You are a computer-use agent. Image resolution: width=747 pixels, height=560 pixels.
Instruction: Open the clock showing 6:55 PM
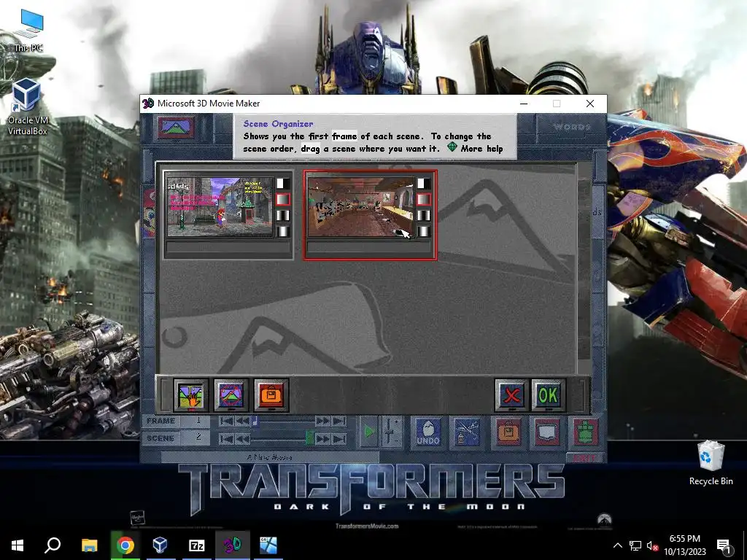coord(685,545)
